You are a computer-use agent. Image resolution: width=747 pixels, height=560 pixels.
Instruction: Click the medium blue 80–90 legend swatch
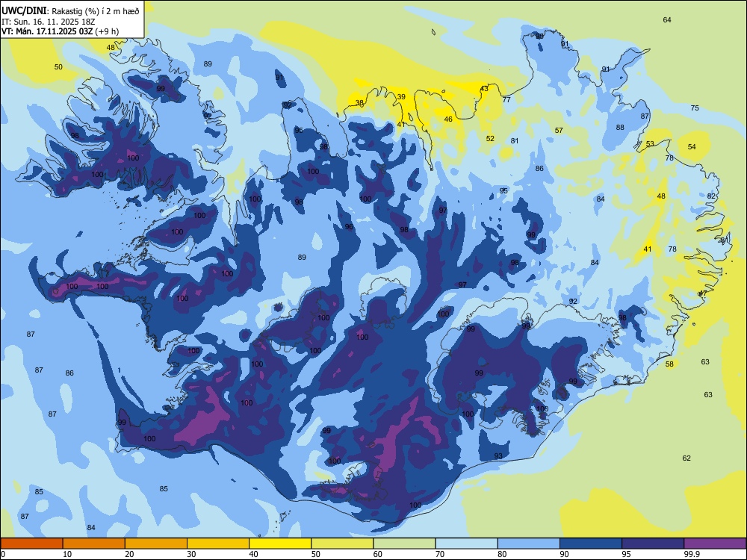529,544
